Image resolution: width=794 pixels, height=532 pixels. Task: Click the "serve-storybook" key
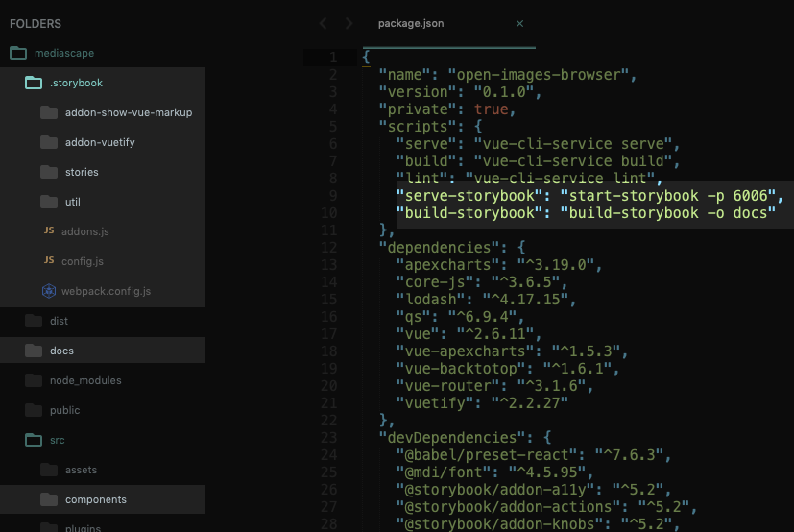pyautogui.click(x=469, y=196)
